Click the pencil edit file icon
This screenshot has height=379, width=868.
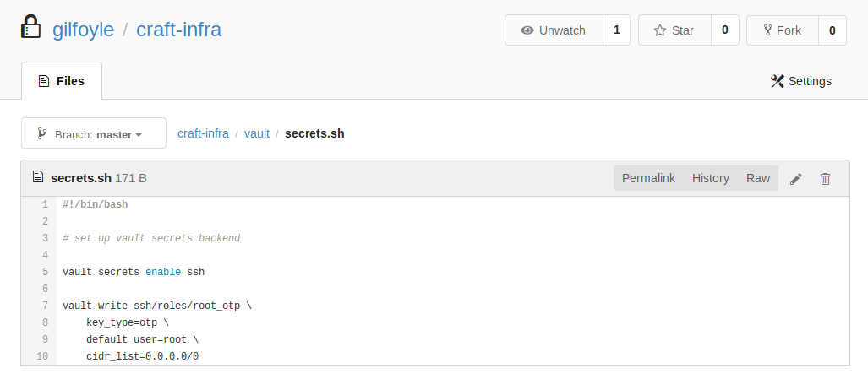[795, 179]
